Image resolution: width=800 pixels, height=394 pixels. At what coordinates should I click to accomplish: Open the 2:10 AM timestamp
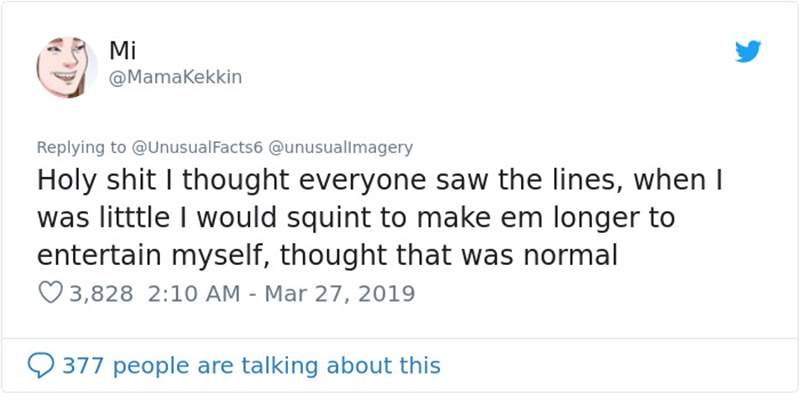[x=194, y=294]
